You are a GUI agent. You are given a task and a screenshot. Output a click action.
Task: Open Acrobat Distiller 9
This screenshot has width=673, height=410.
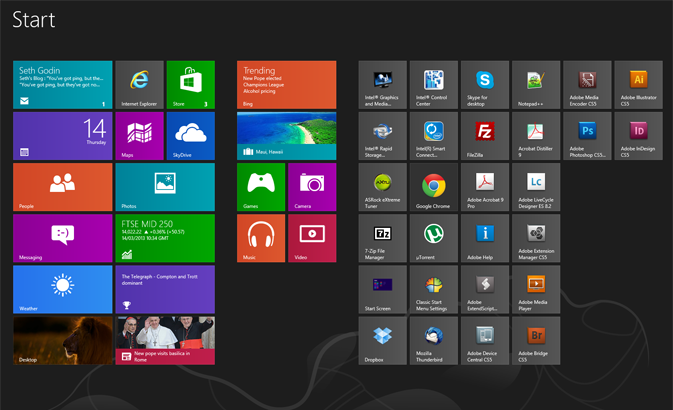pyautogui.click(x=536, y=136)
